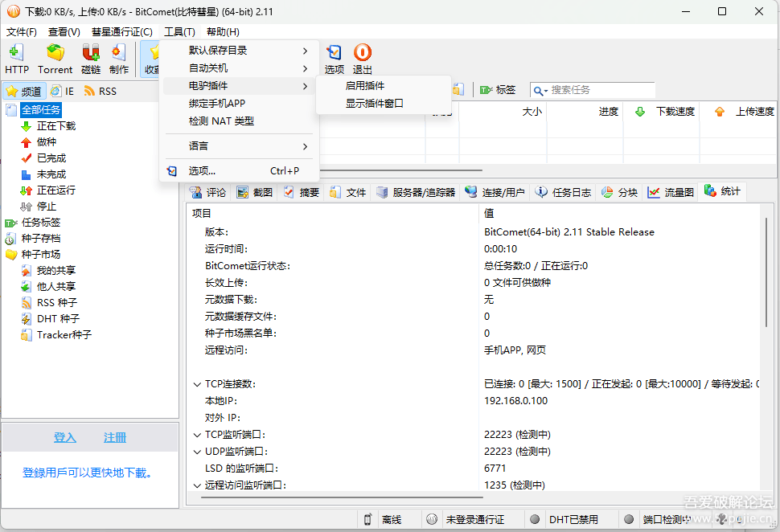Image resolution: width=780 pixels, height=532 pixels.
Task: Switch to the 流量图 tab
Action: [671, 192]
